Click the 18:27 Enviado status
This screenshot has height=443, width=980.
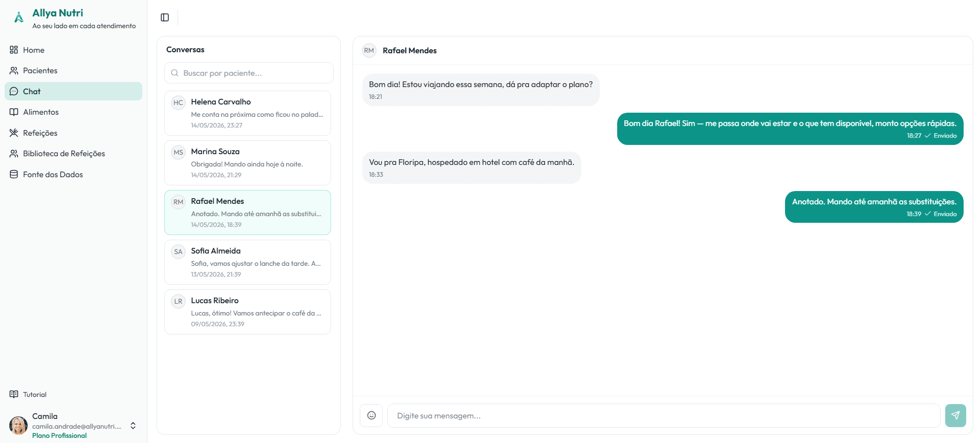(x=931, y=136)
